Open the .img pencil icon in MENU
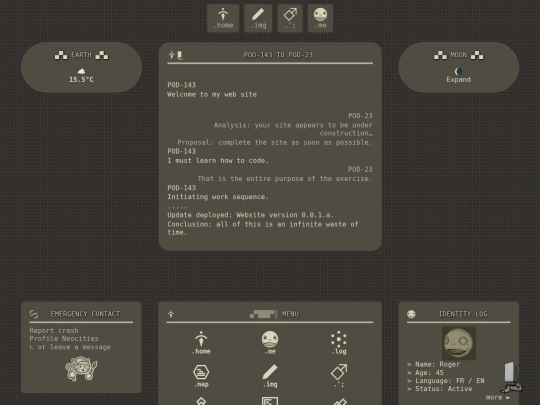540x405 pixels. coord(270,376)
